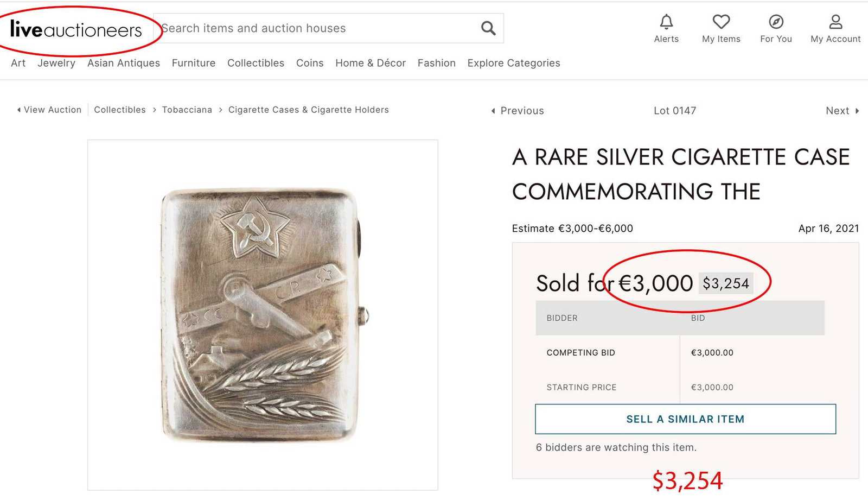Click the SELL A SIMILAR ITEM button
The height and width of the screenshot is (500, 868).
[685, 419]
